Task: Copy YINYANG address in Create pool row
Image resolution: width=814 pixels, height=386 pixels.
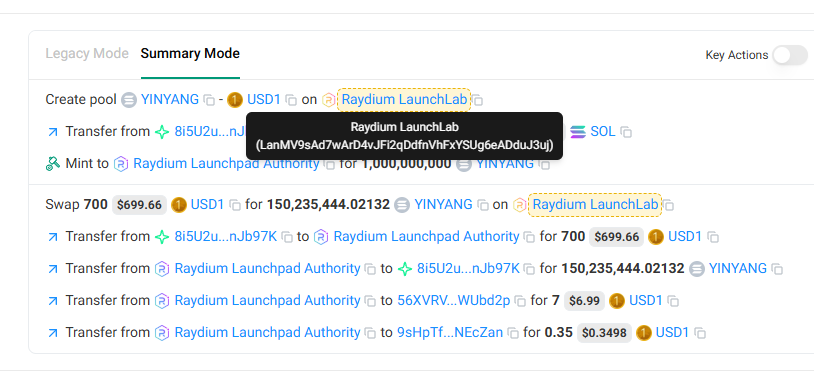Action: tap(209, 100)
